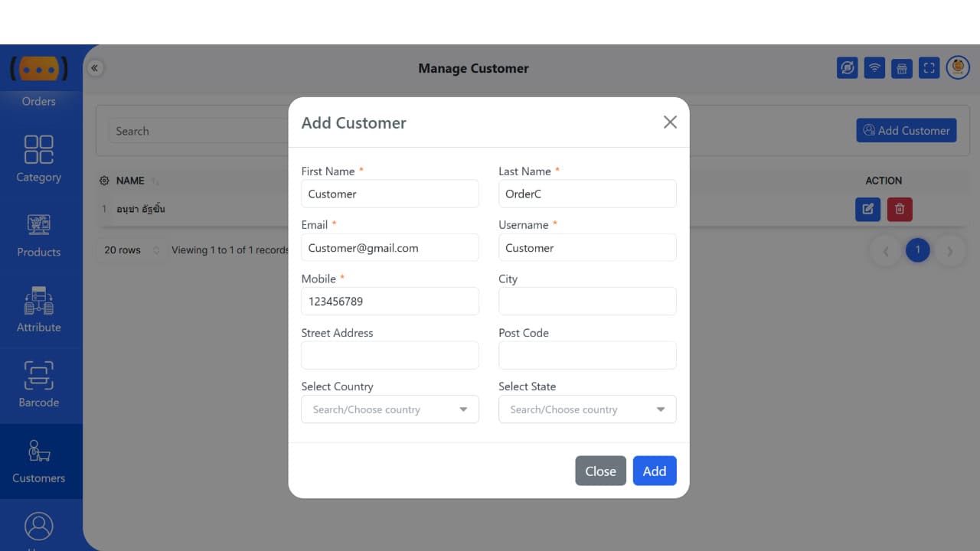Open the user profile avatar
Screen dimensions: 980x551
click(x=958, y=68)
